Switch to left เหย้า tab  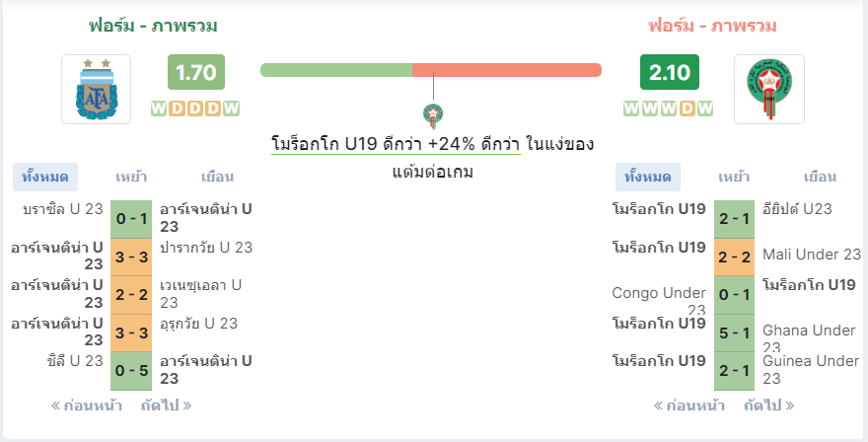click(131, 178)
